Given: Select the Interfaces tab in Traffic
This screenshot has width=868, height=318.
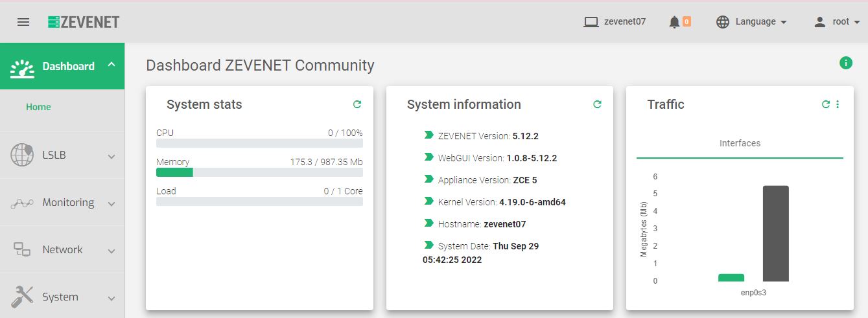Looking at the screenshot, I should pos(740,143).
